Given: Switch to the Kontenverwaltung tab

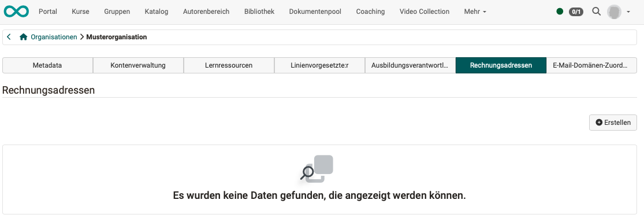Looking at the screenshot, I should coord(138,65).
